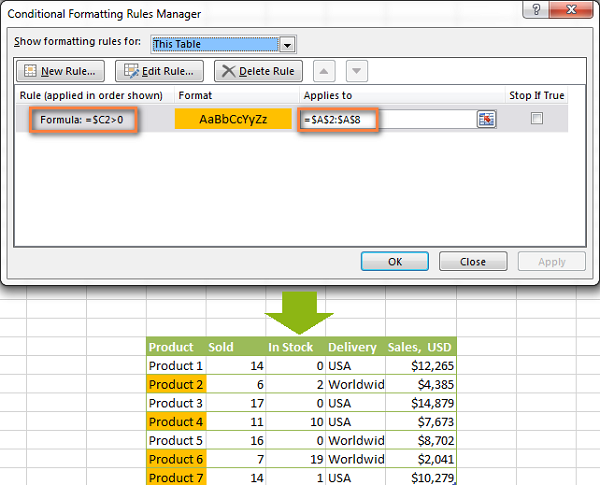
Task: Click the Apply button
Action: click(551, 261)
